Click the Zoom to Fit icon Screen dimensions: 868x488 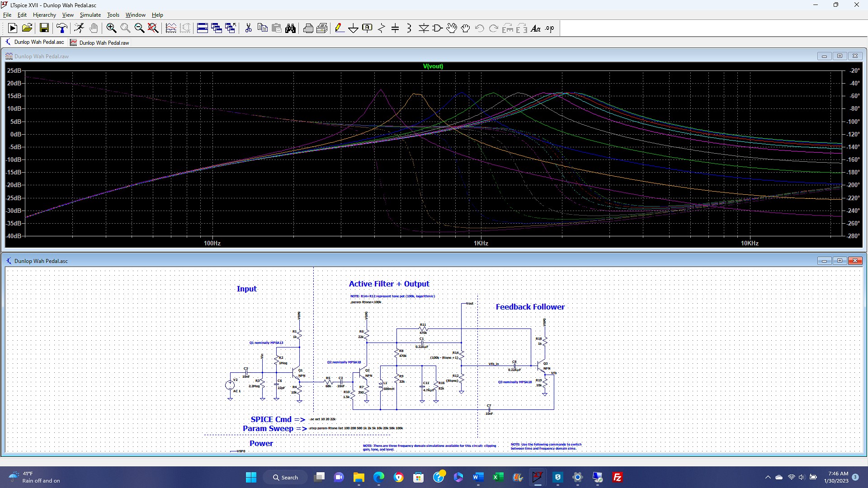pos(153,28)
